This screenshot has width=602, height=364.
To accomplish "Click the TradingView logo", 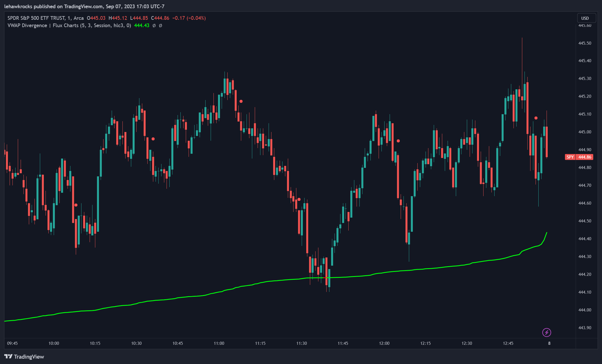I will tap(24, 357).
